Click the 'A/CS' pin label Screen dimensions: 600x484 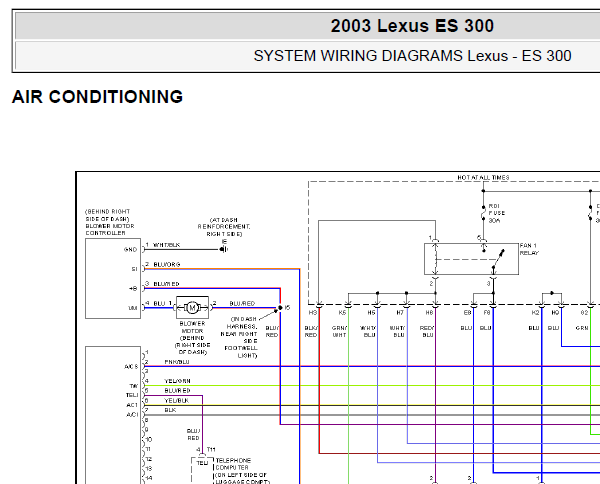[x=131, y=367]
